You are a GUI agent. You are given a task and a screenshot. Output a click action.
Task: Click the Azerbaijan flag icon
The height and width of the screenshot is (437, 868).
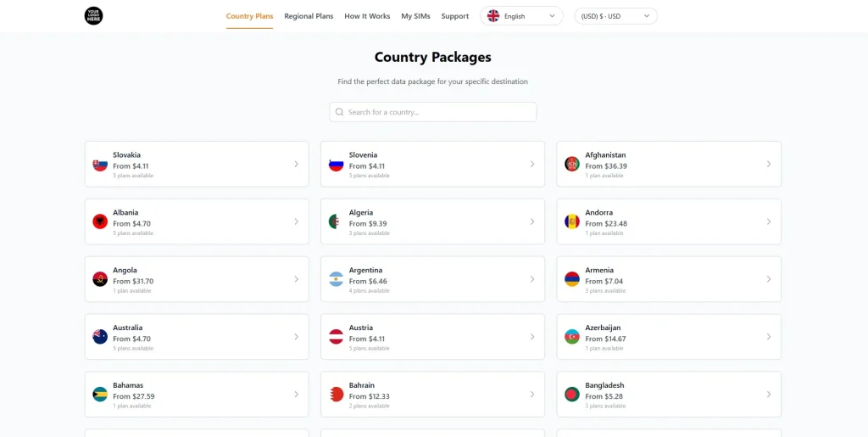click(x=572, y=337)
